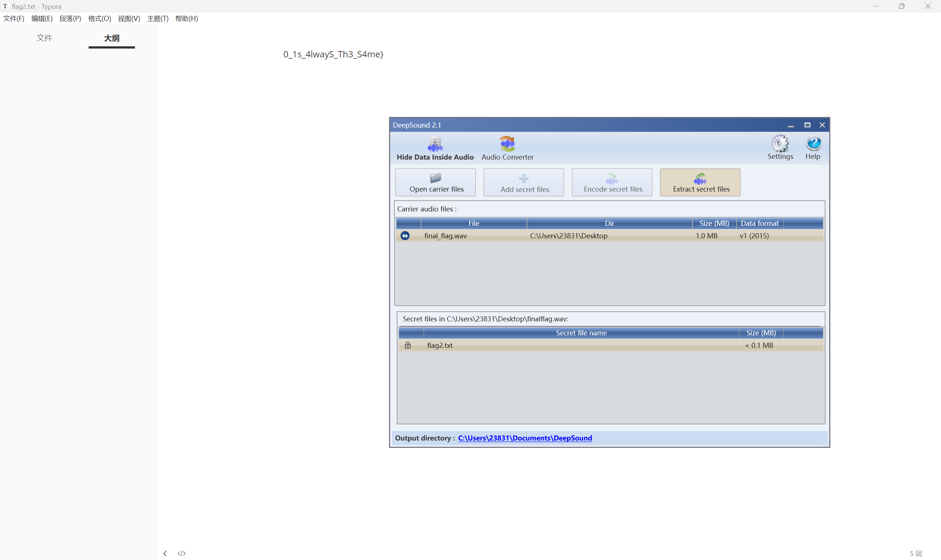Viewport: 941px width, 560px height.
Task: Click the 5 词 word count
Action: click(x=916, y=554)
